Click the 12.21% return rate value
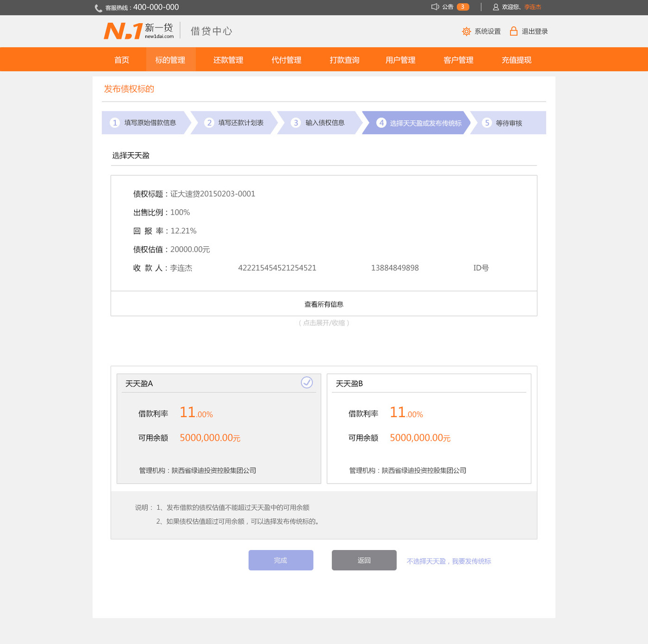This screenshot has width=648, height=644. click(183, 231)
